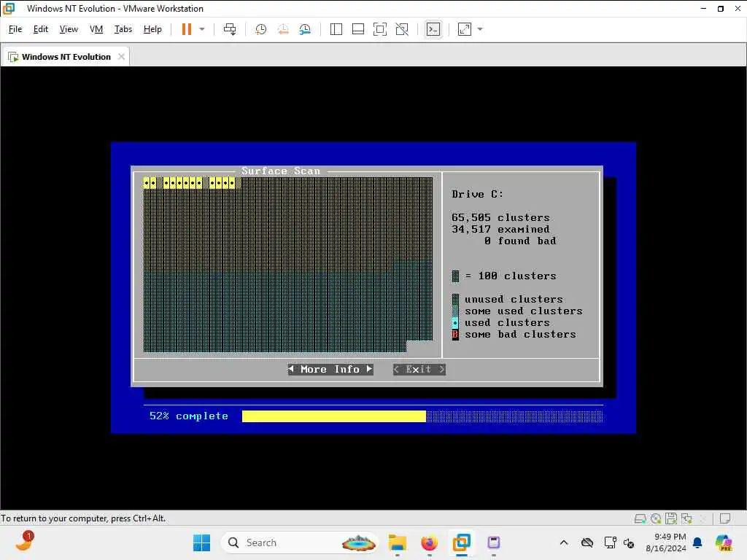Show the console view

tap(433, 29)
